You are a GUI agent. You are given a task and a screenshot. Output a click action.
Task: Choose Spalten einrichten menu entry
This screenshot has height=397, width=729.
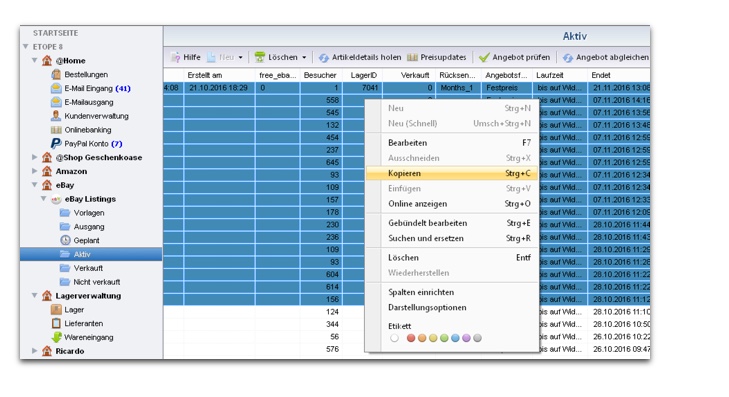(x=452, y=292)
